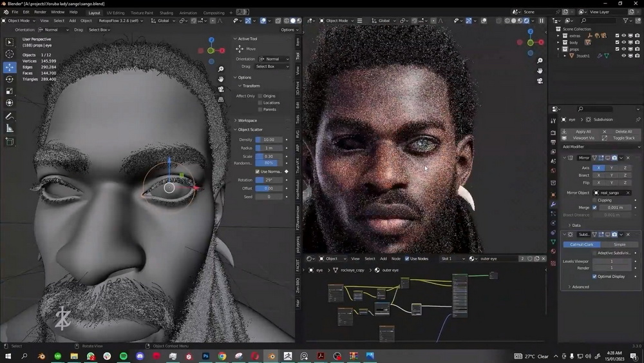Image resolution: width=644 pixels, height=363 pixels.
Task: Open Drag Select Box dropdown in tool panel
Action: (272, 66)
